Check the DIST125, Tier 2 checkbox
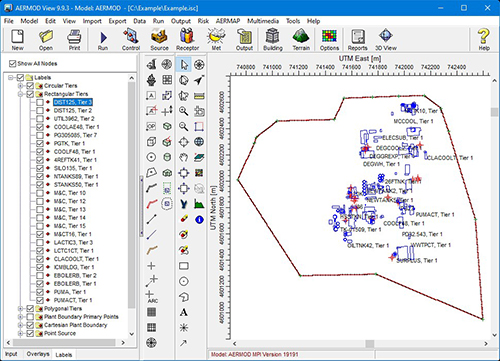The height and width of the screenshot is (361, 500). tap(40, 110)
